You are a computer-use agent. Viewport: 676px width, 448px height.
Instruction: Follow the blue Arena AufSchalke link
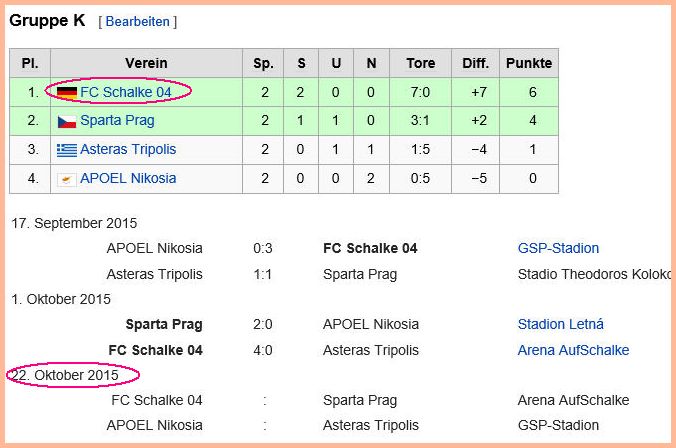[x=573, y=350]
